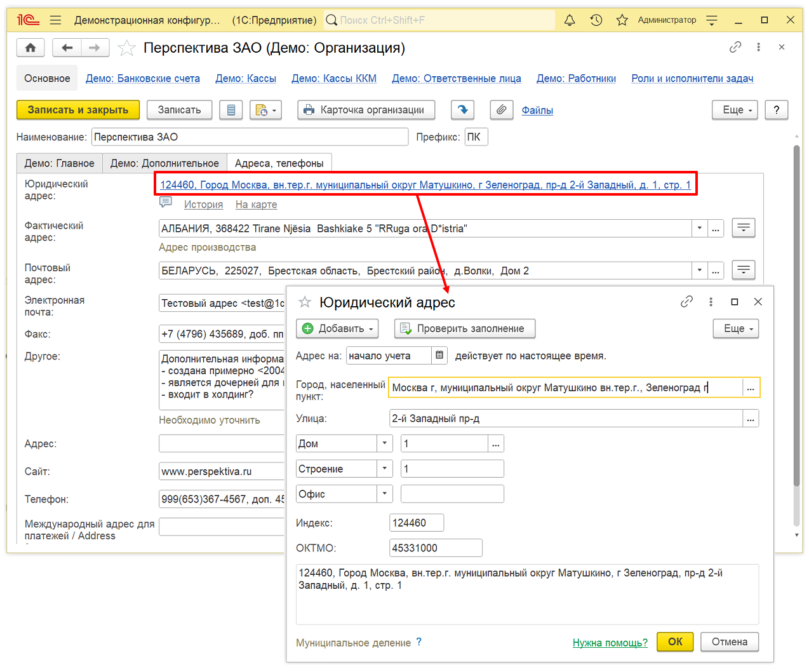809x672 pixels.
Task: Open service settings icon next to Администратор
Action: 712,20
